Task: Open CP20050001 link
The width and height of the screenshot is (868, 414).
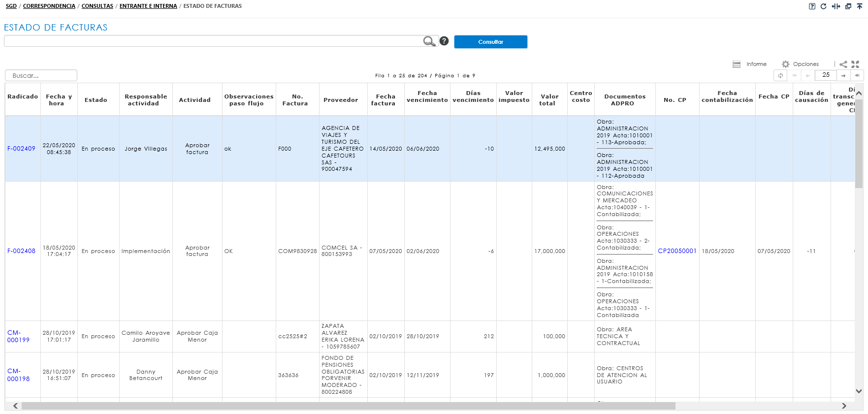Action: pyautogui.click(x=677, y=251)
